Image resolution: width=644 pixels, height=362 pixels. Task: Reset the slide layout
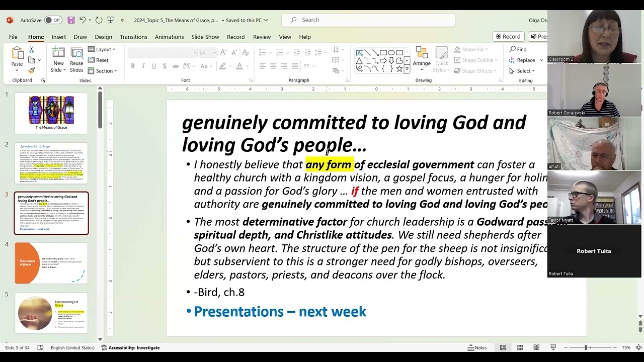(x=98, y=60)
